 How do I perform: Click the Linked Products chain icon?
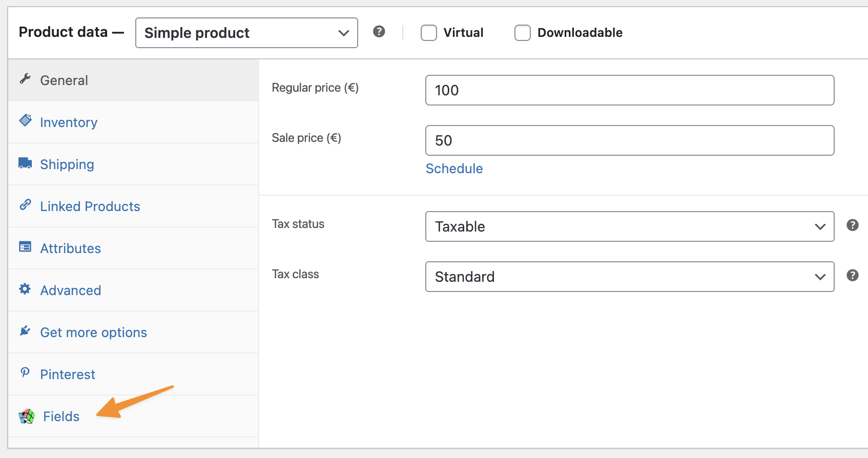pyautogui.click(x=25, y=205)
